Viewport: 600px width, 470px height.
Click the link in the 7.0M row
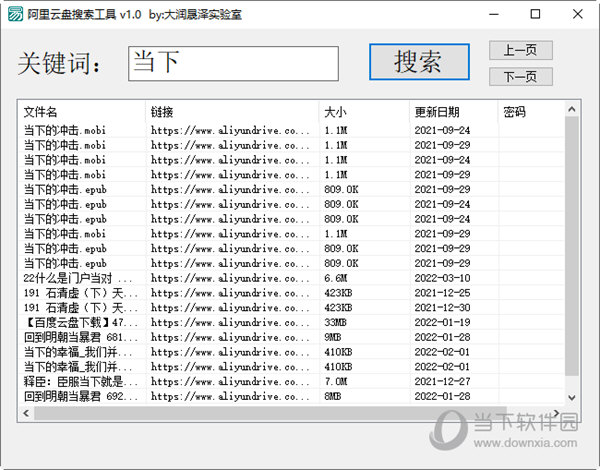[x=230, y=382]
